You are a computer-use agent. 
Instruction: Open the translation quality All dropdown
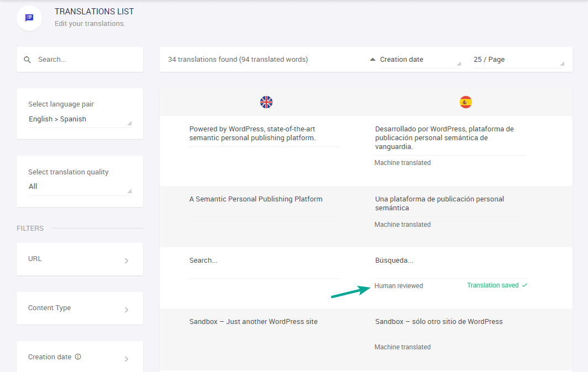80,187
